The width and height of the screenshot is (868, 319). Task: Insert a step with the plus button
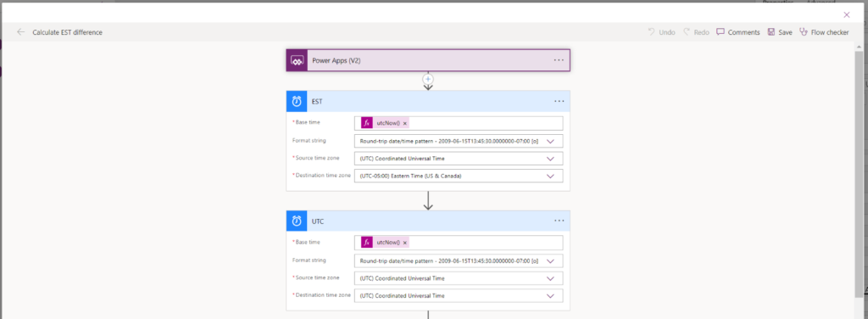point(428,79)
